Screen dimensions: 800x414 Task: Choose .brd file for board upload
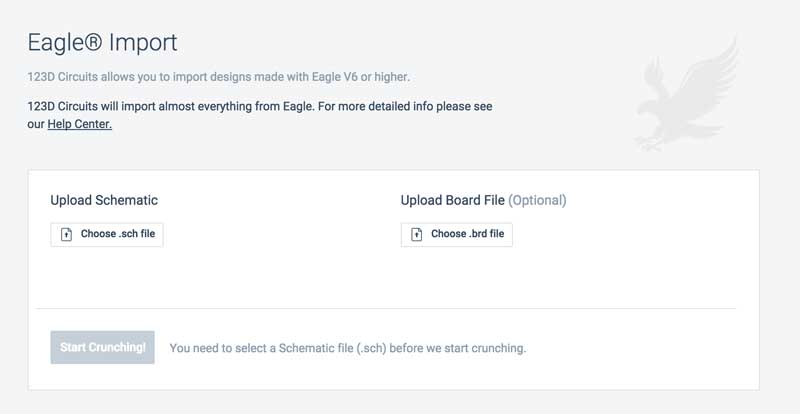click(457, 234)
